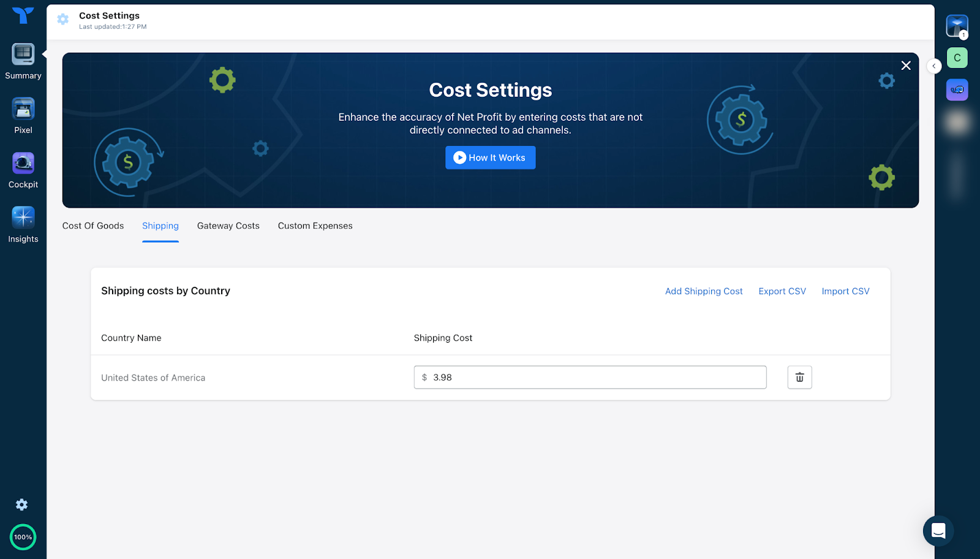Select the Custom Expenses tab
Screen dimensions: 980x559
[x=315, y=226]
